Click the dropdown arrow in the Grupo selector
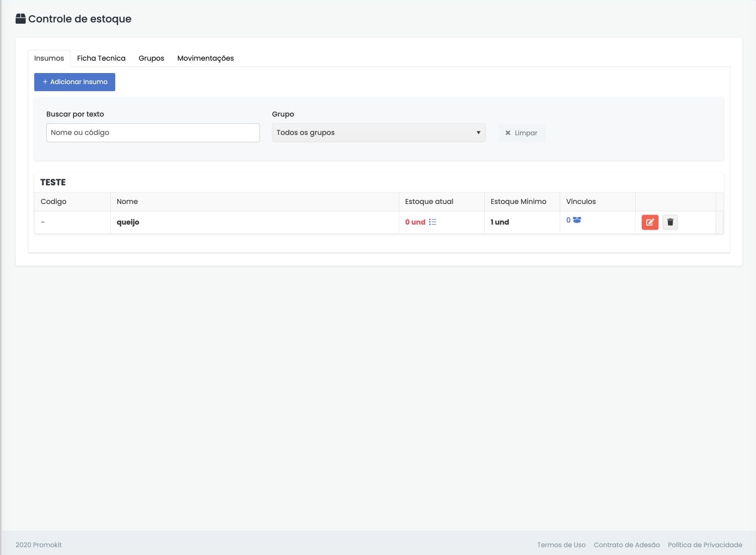 478,133
